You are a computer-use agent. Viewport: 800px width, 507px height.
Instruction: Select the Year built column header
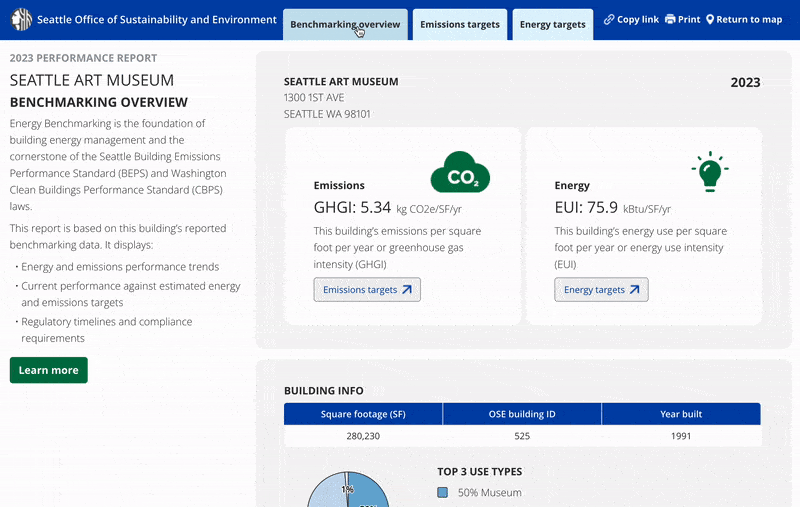point(681,414)
